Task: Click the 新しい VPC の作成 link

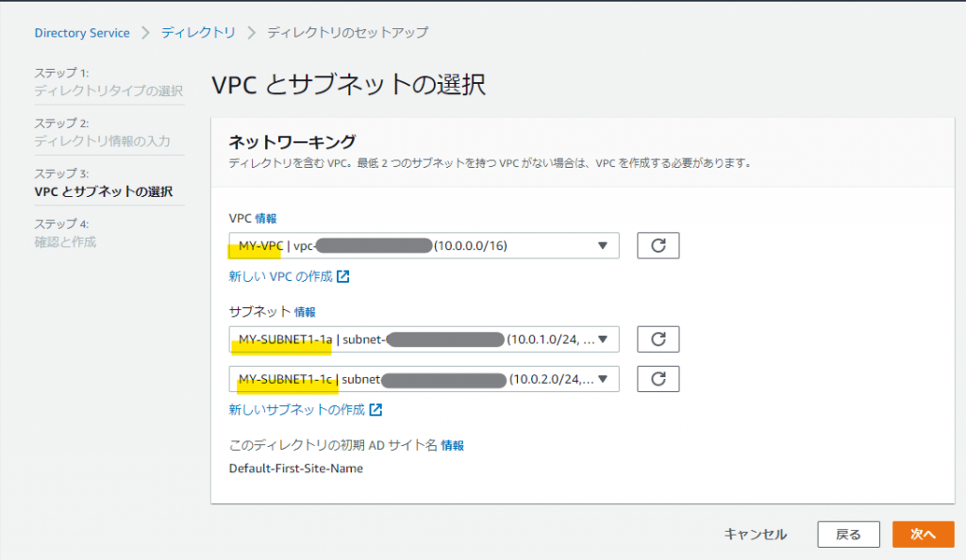Action: pos(281,277)
